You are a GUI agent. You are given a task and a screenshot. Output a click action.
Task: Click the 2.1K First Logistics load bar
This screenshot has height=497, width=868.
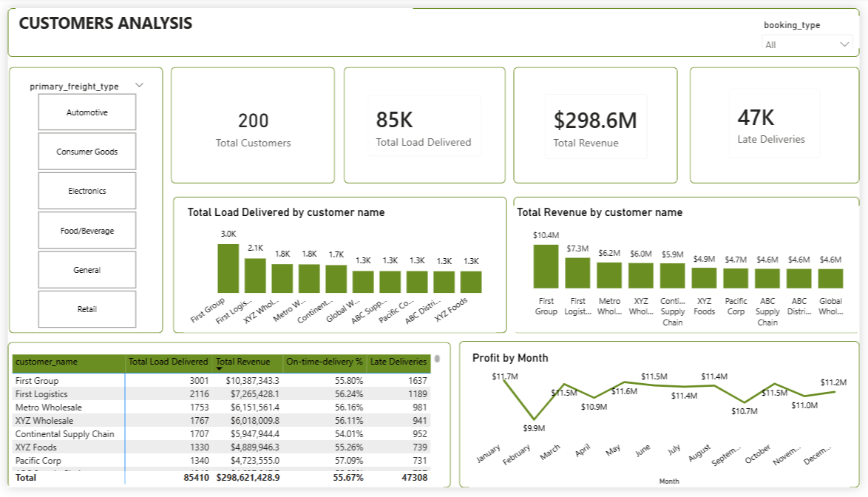coord(255,276)
